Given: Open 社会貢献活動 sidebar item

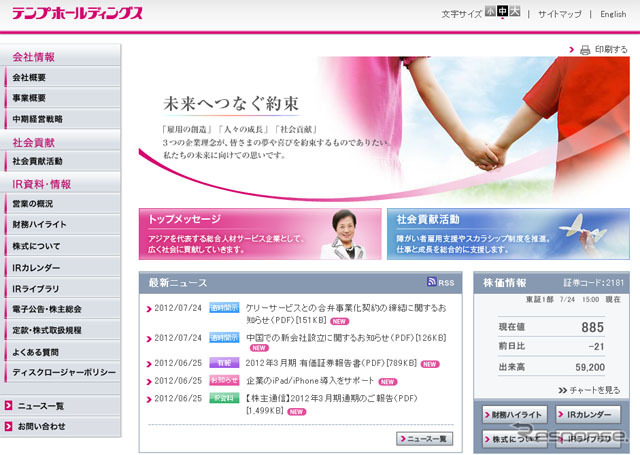Looking at the screenshot, I should [62, 161].
